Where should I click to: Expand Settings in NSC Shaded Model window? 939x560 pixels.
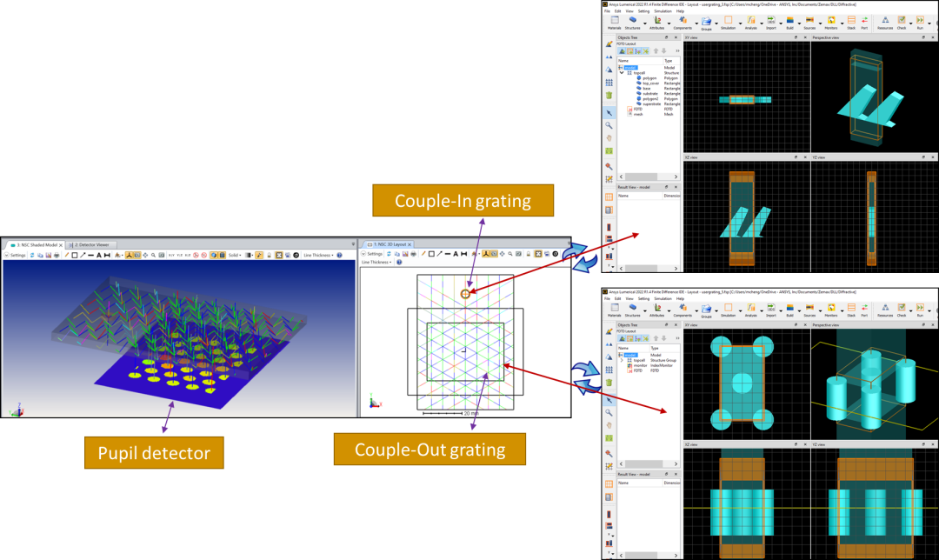tap(15, 255)
